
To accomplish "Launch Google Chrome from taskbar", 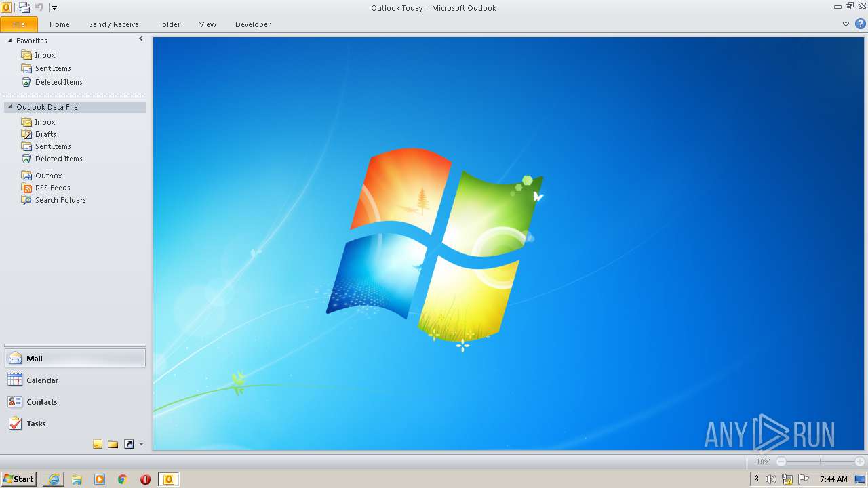I will pos(123,479).
